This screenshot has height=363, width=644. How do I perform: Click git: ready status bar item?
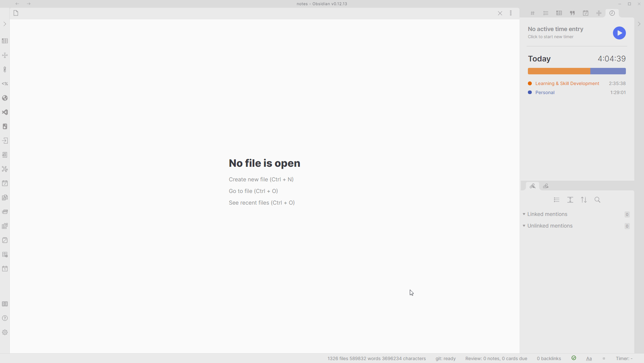pos(445,358)
